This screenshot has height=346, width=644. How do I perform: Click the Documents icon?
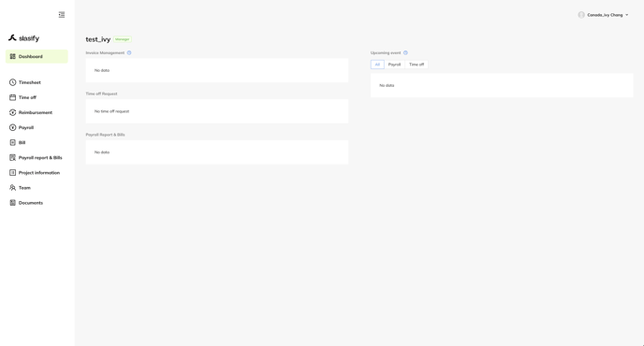(x=13, y=203)
